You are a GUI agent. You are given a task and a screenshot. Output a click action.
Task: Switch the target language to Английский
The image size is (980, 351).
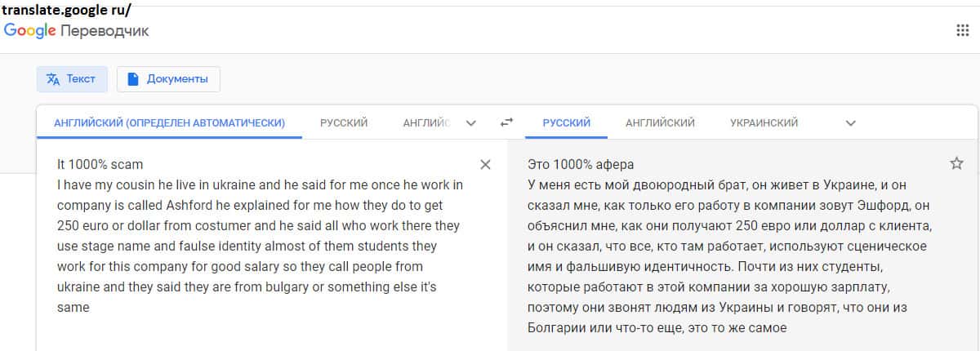[660, 123]
